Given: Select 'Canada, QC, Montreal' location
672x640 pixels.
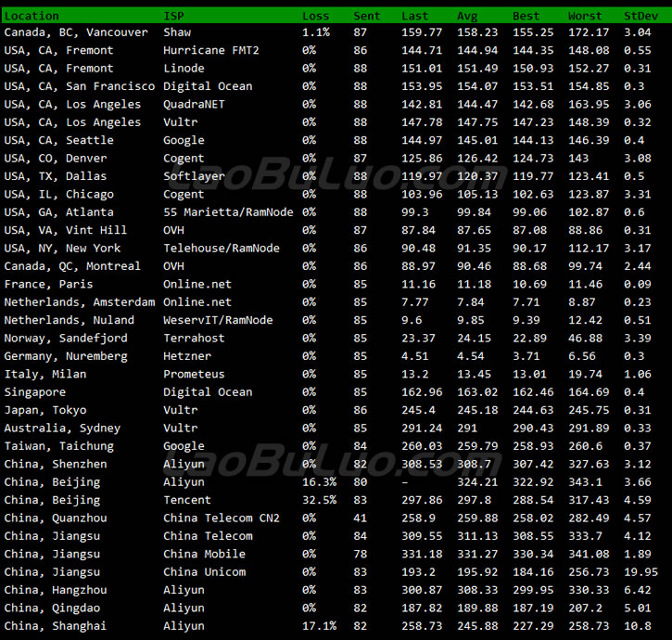Looking at the screenshot, I should (72, 266).
